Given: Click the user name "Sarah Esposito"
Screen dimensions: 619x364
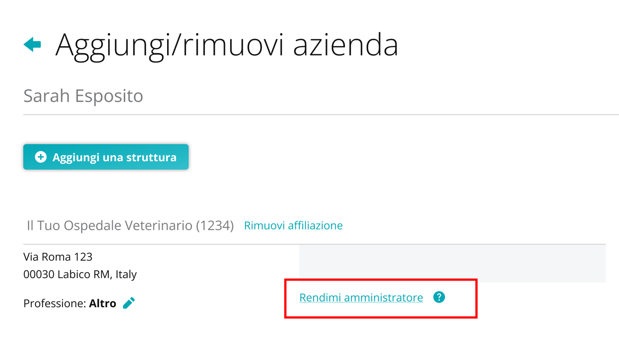Looking at the screenshot, I should [83, 96].
